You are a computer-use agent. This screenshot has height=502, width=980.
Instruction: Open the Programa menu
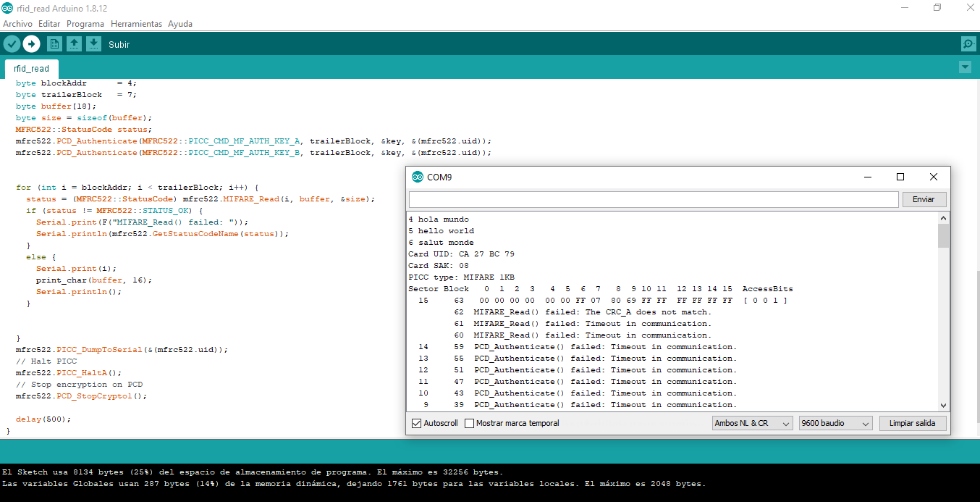coord(85,24)
